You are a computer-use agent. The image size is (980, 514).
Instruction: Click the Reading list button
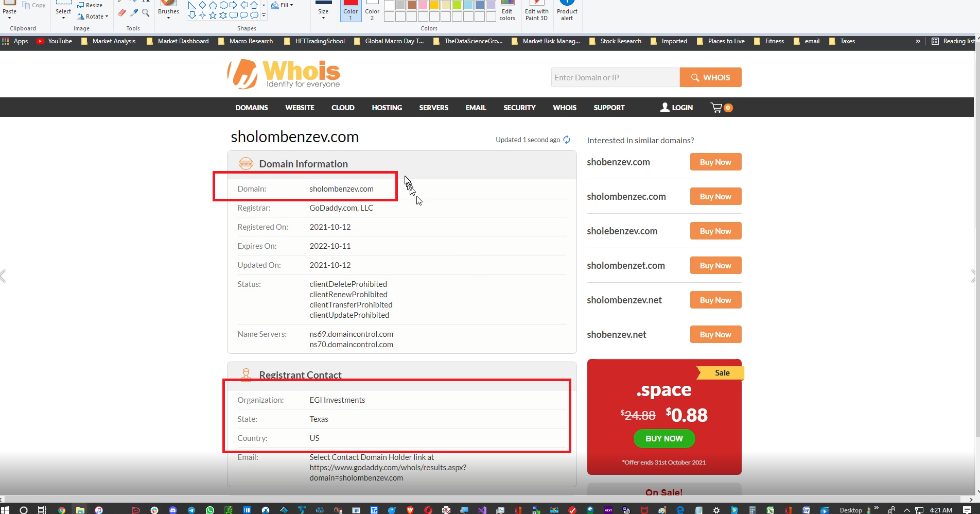click(953, 41)
